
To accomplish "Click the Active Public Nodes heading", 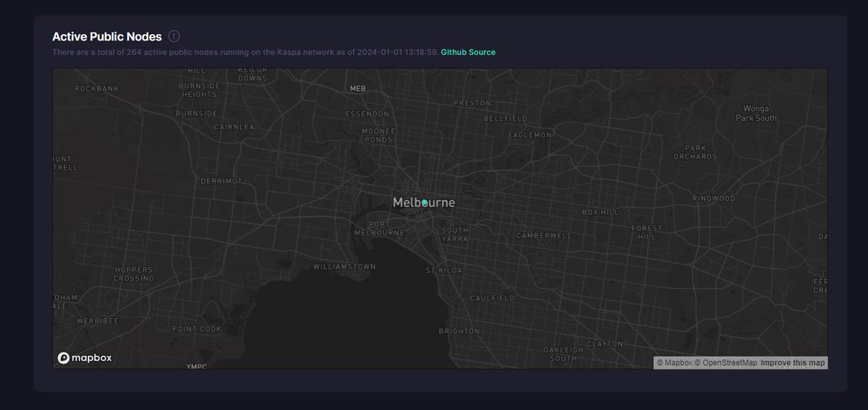I will 107,36.
